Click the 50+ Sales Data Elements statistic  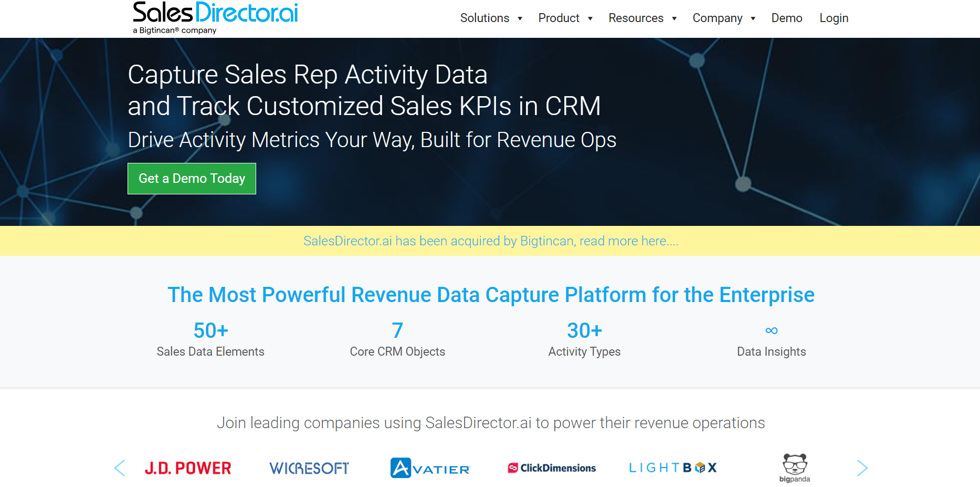(210, 339)
